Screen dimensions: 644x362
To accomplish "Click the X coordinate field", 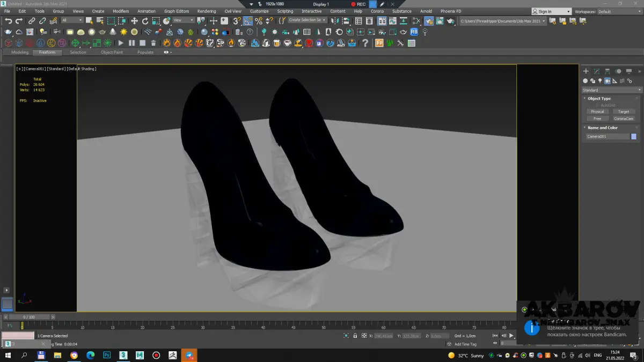I will coord(383,336).
